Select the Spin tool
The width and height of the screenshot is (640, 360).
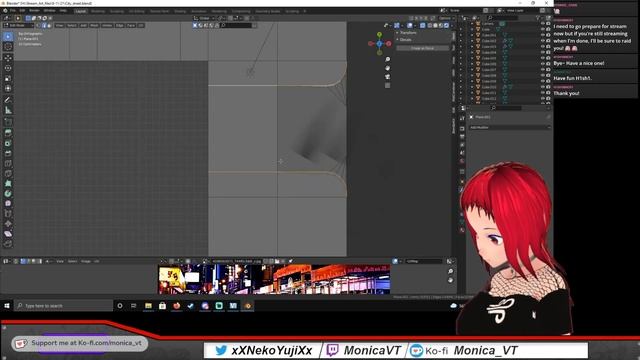coord(8,194)
